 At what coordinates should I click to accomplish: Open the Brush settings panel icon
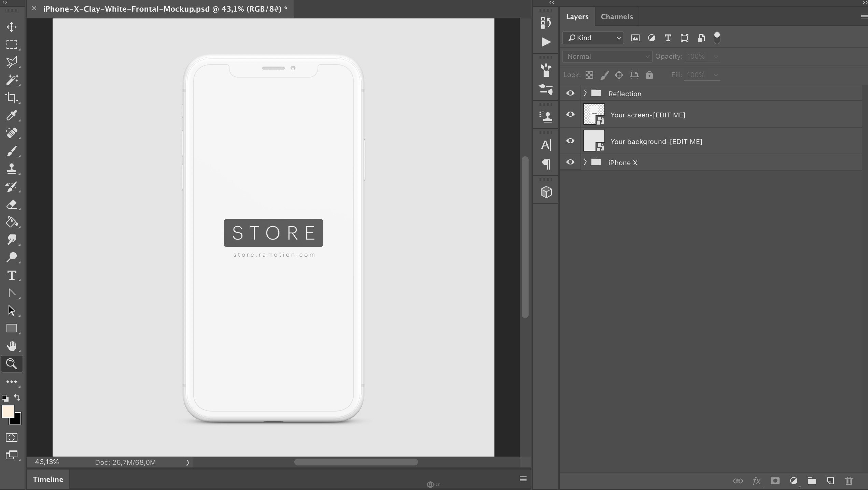(x=546, y=89)
